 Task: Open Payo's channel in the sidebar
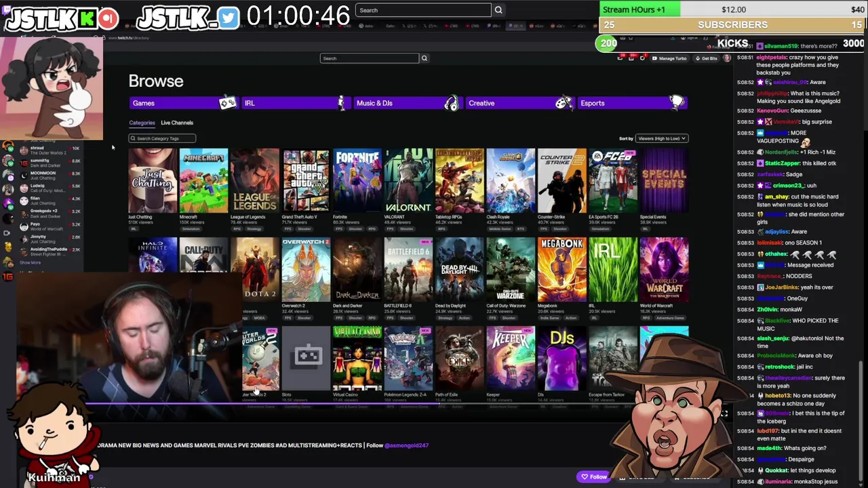point(51,226)
